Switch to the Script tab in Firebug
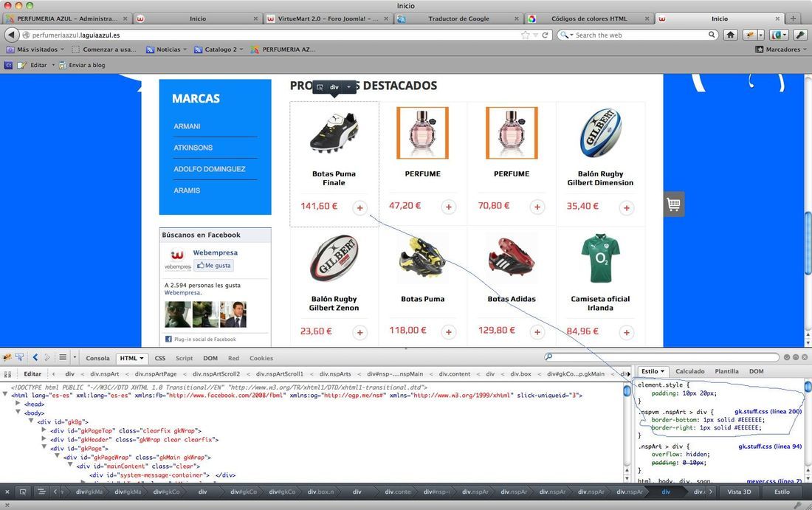 pos(184,358)
